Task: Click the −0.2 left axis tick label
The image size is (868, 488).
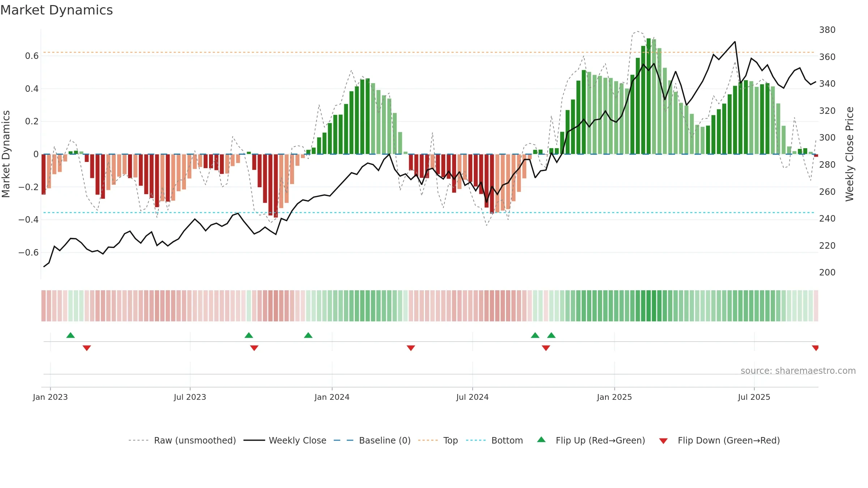Action: [x=29, y=187]
